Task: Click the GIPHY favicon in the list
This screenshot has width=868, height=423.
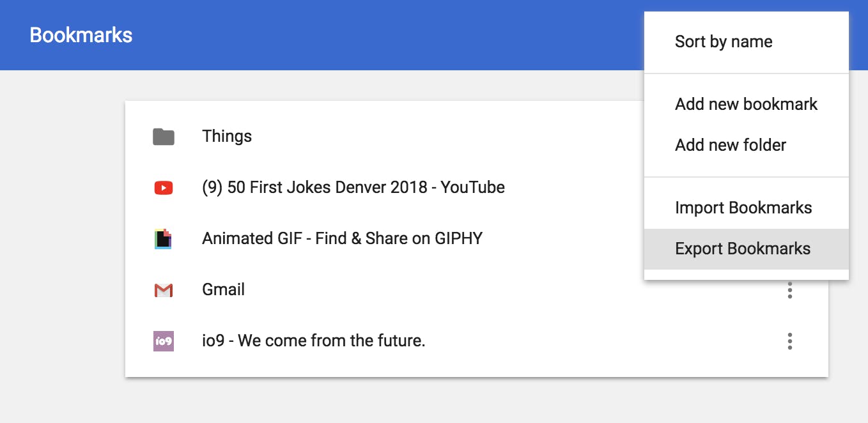Action: pos(164,239)
